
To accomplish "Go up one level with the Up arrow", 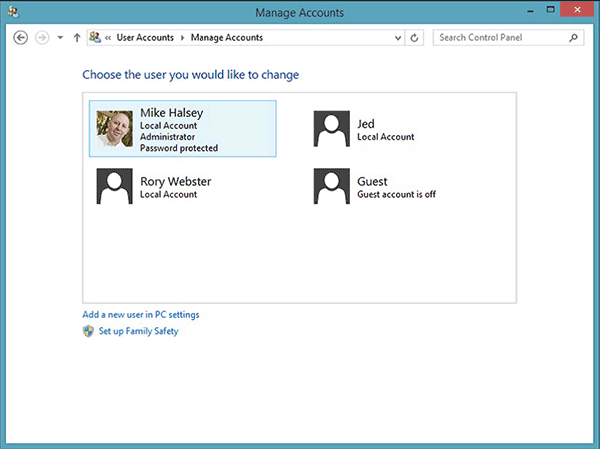I will pyautogui.click(x=77, y=38).
